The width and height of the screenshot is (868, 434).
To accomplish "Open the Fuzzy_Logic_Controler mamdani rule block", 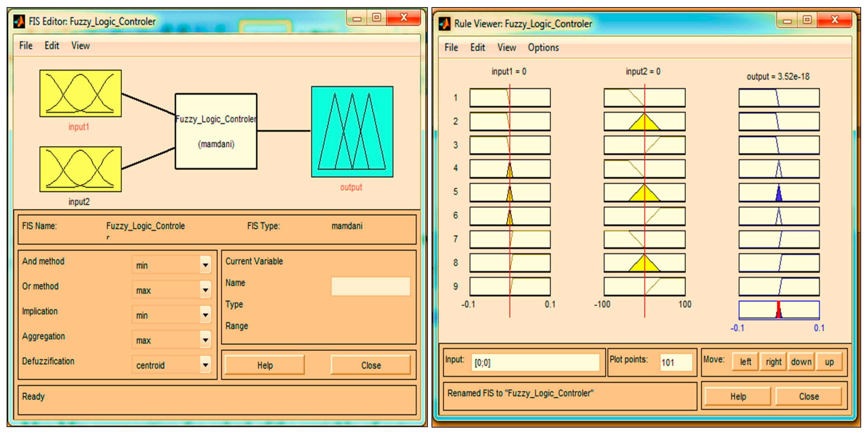I will coord(216,131).
